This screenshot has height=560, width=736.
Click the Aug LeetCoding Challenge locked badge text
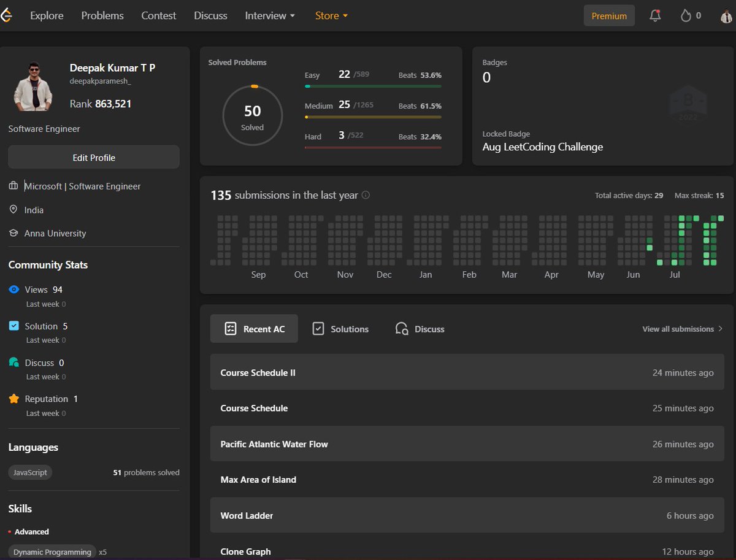click(x=543, y=147)
